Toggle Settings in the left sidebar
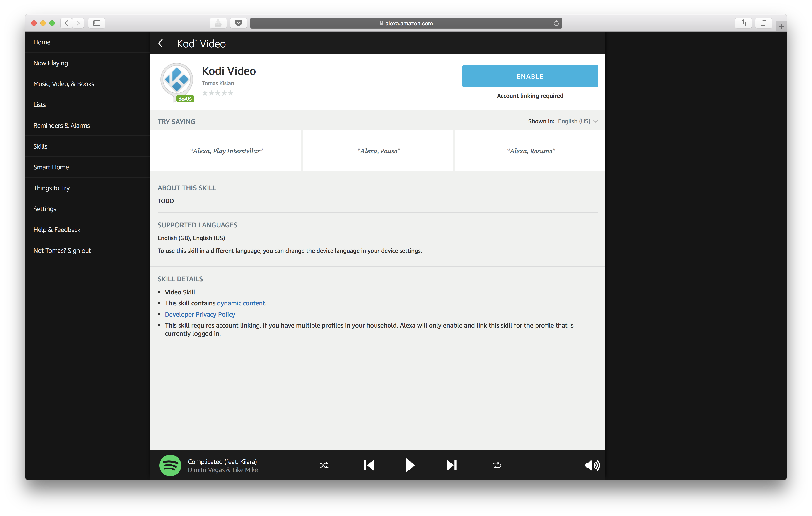Viewport: 812px width, 516px height. click(44, 208)
